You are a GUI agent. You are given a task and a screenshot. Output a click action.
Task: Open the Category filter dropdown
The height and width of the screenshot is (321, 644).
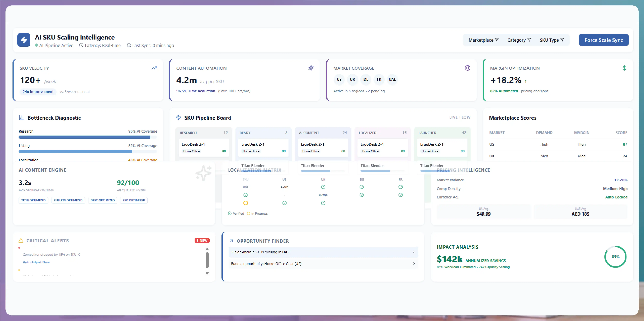519,40
